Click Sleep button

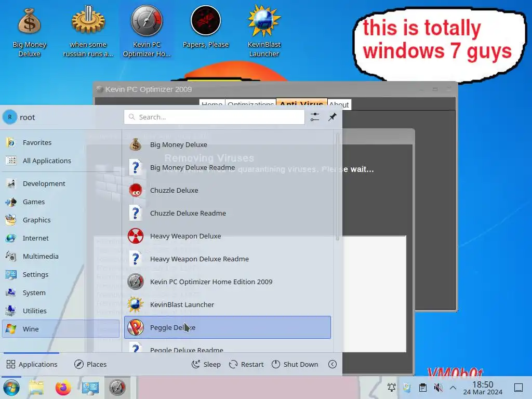(206, 364)
